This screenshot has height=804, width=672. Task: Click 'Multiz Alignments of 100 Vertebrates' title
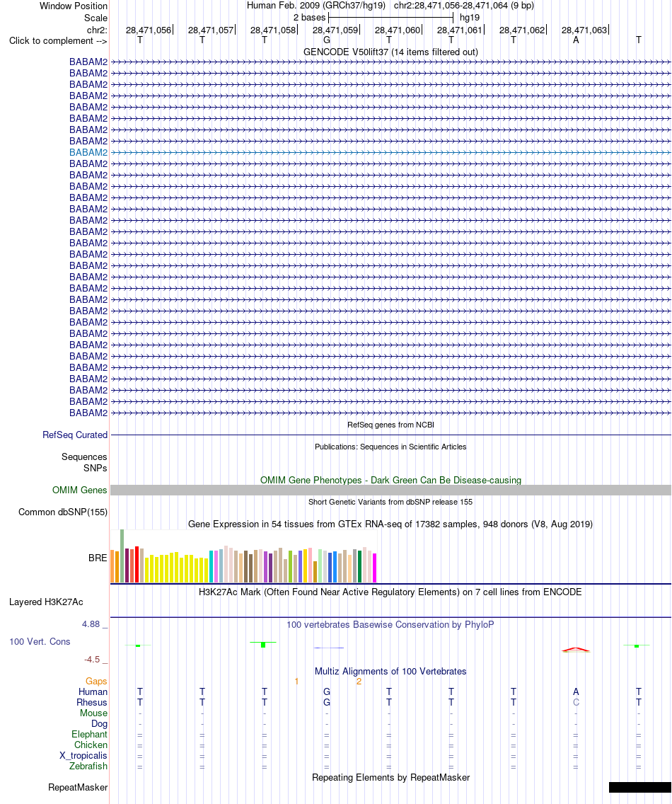390,671
